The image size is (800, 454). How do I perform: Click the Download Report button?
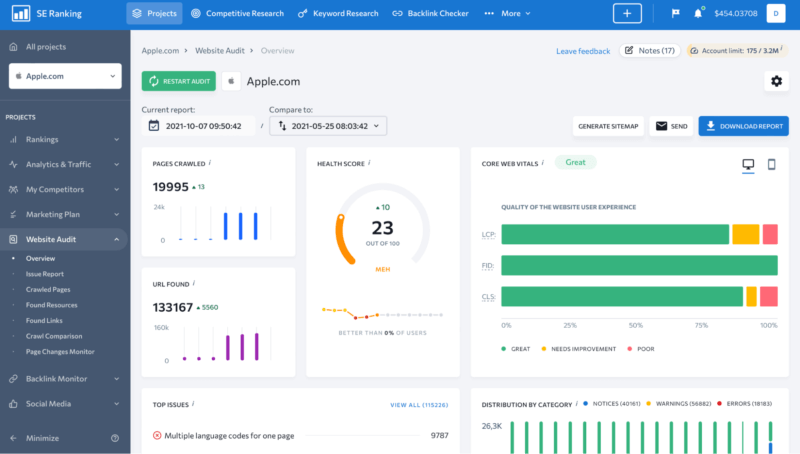(x=743, y=126)
